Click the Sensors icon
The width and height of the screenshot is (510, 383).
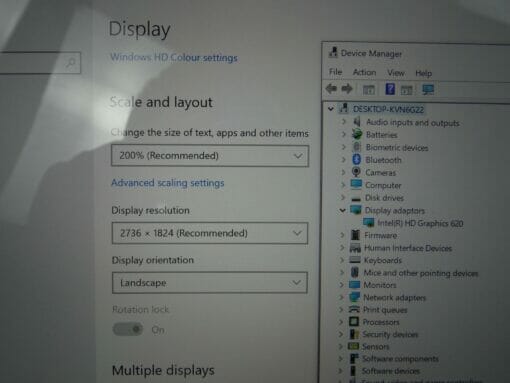pyautogui.click(x=353, y=346)
